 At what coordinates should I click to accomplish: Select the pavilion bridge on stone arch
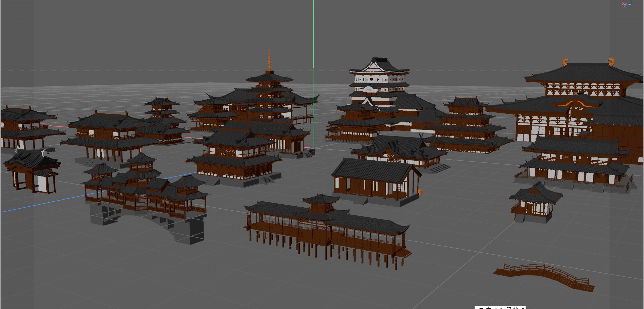[146, 197]
